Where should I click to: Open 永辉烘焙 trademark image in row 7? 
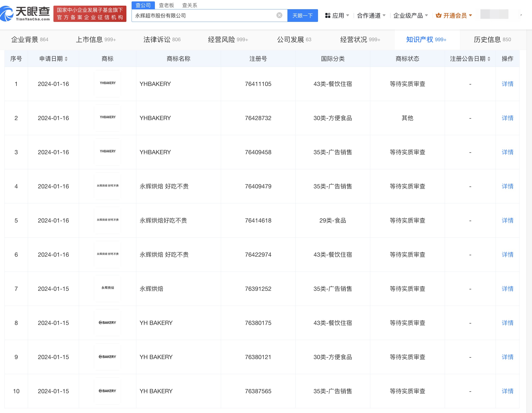107,288
